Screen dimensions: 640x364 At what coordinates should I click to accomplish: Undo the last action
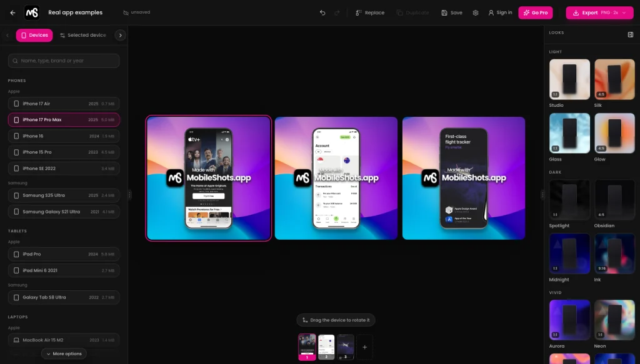pyautogui.click(x=322, y=12)
